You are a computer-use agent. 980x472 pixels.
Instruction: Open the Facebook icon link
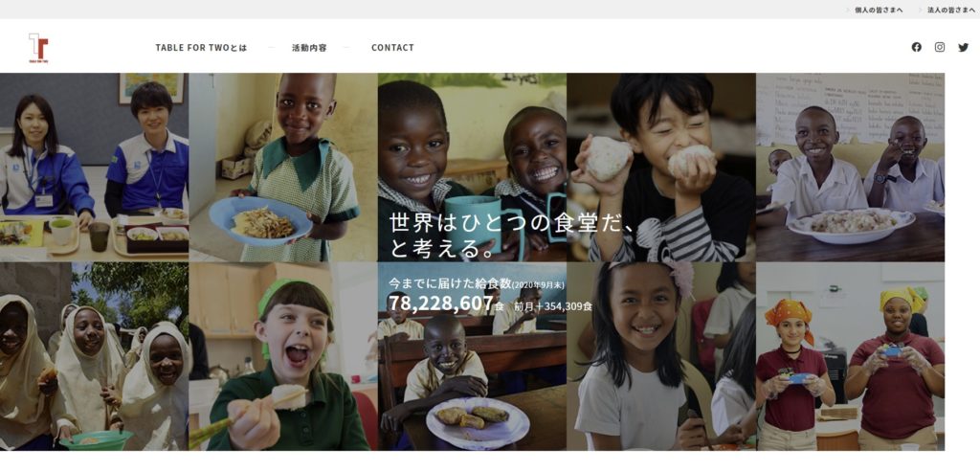916,47
